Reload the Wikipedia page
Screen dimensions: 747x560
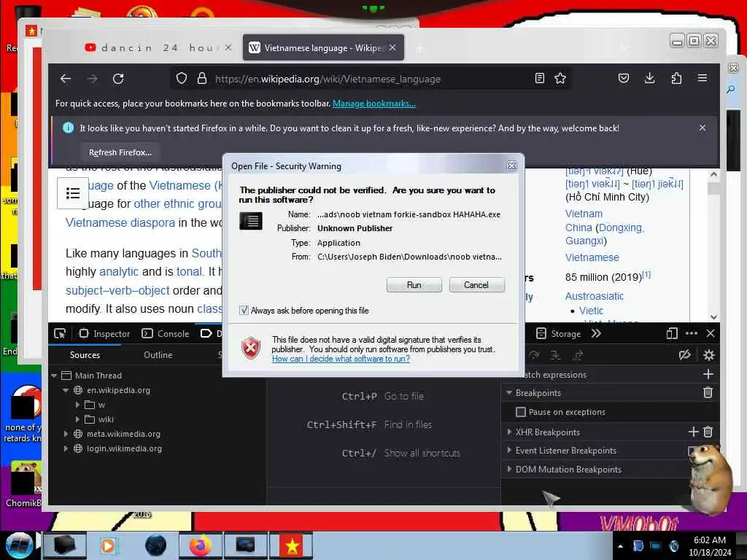118,79
